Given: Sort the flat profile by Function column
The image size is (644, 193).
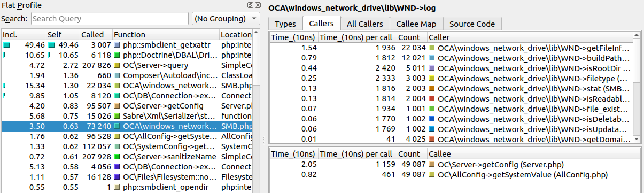Looking at the screenshot, I should [x=166, y=35].
